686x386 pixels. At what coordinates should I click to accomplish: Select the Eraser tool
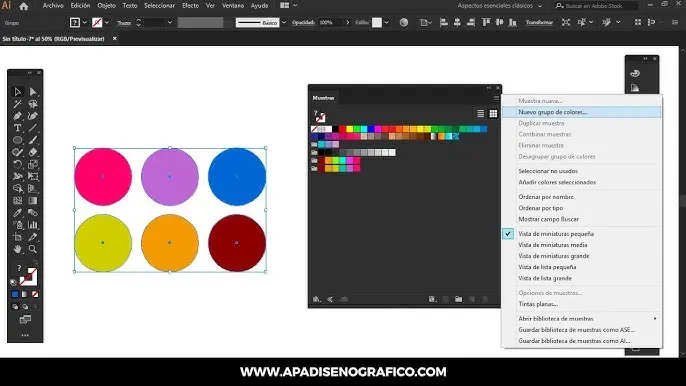(33, 152)
